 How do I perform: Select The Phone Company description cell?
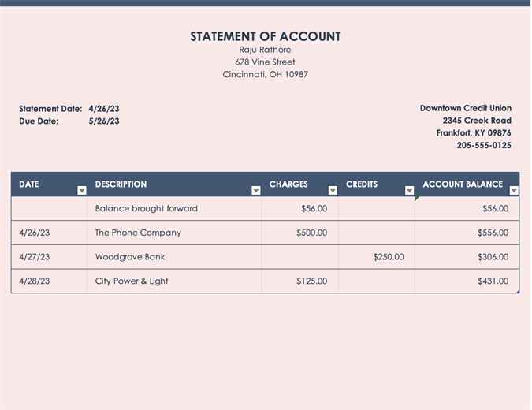pyautogui.click(x=138, y=233)
